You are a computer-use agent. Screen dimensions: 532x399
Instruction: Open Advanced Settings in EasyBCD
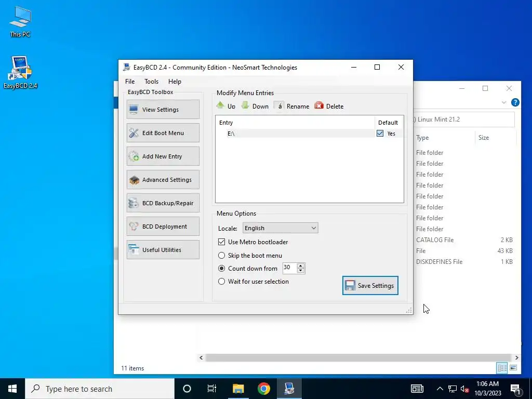pyautogui.click(x=163, y=179)
